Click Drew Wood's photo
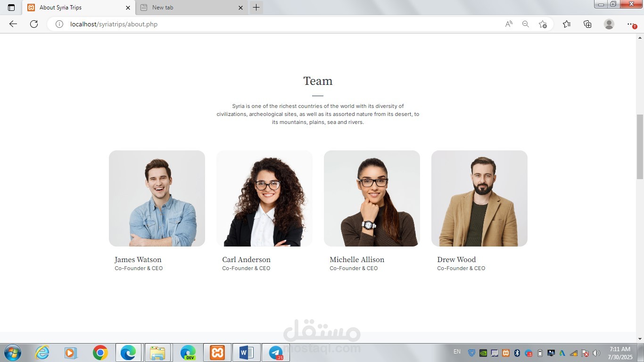The image size is (644, 362). coord(479,198)
